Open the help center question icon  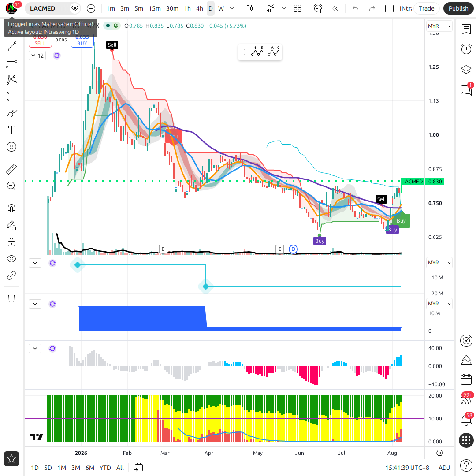466,465
